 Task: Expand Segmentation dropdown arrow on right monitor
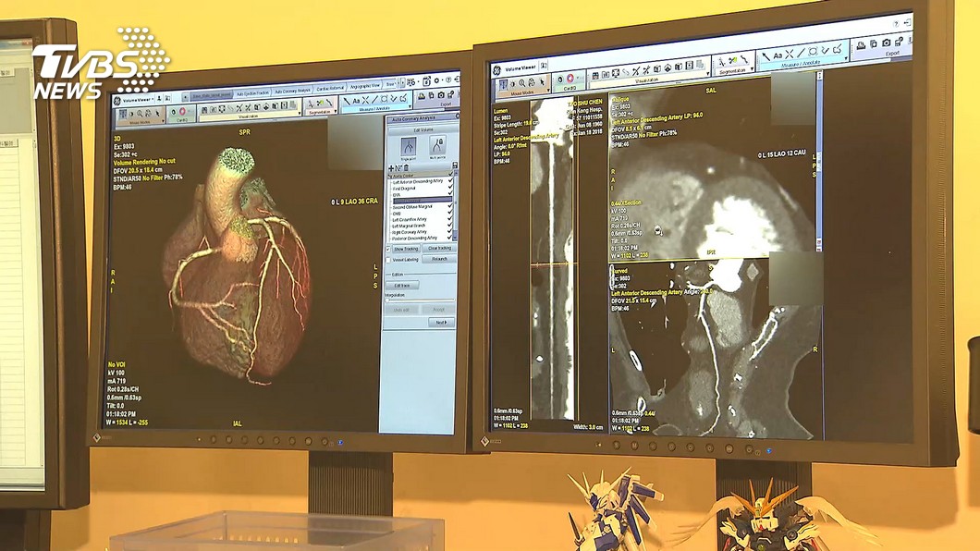[x=752, y=68]
